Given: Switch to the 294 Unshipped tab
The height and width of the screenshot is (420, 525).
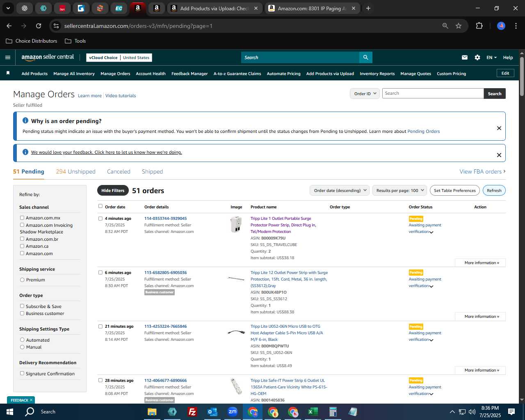Looking at the screenshot, I should tap(75, 171).
